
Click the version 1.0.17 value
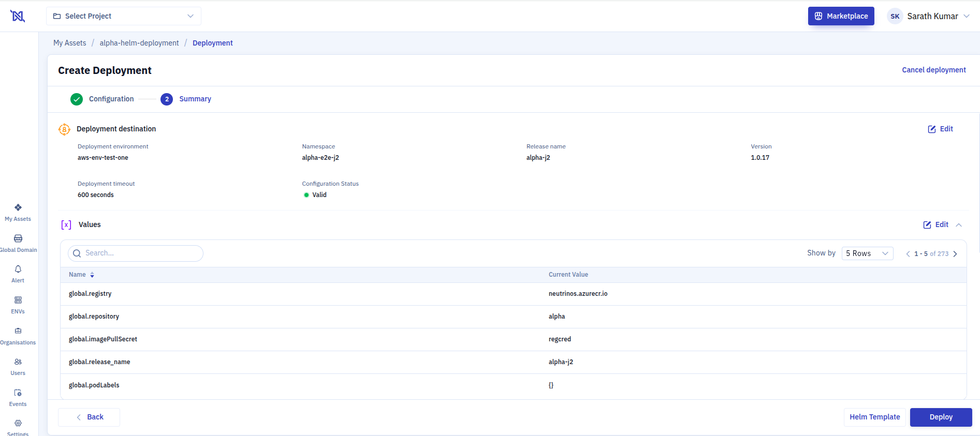[x=760, y=158]
